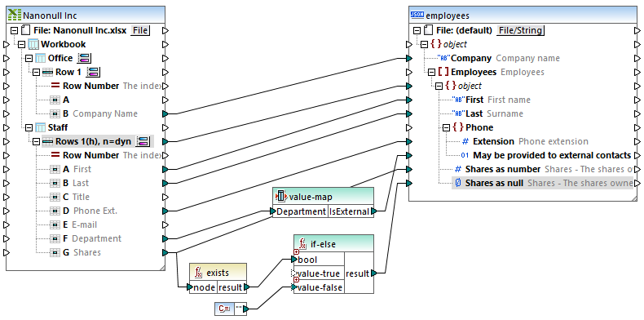Open the Rows 1(h) range settings icon
Image resolution: width=644 pixels, height=320 pixels.
click(x=143, y=141)
